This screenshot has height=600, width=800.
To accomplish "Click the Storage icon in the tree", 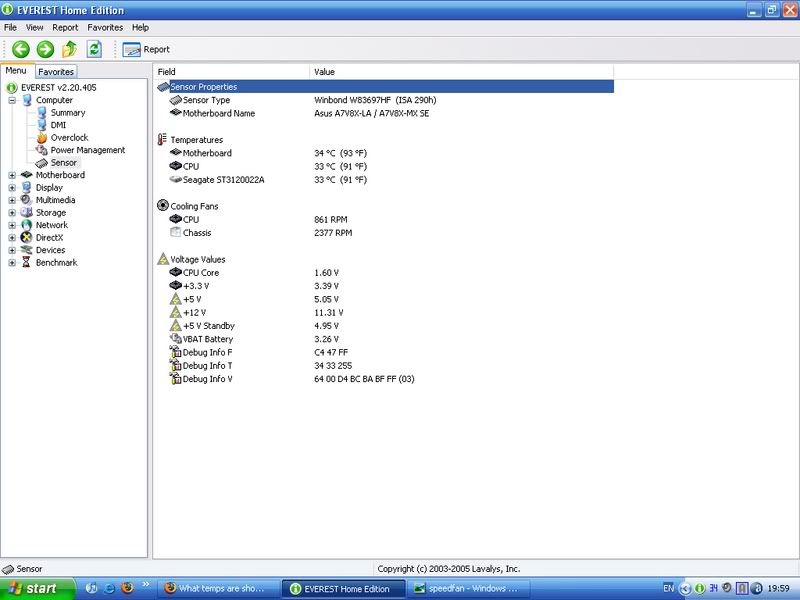I will click(x=27, y=213).
